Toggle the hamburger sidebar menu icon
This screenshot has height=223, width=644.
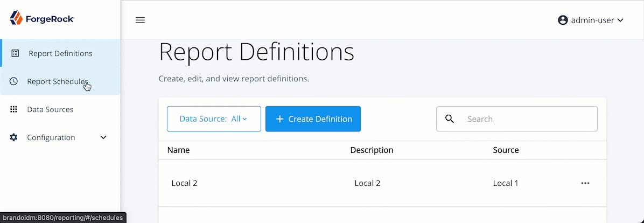coord(140,20)
